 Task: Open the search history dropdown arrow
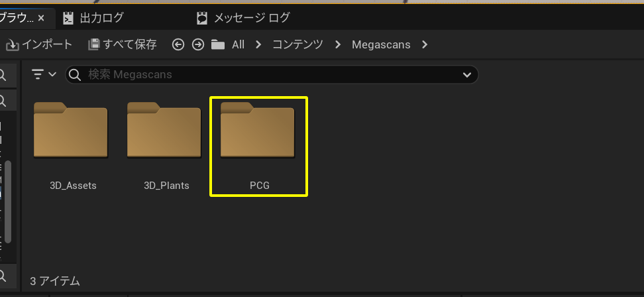pyautogui.click(x=466, y=75)
